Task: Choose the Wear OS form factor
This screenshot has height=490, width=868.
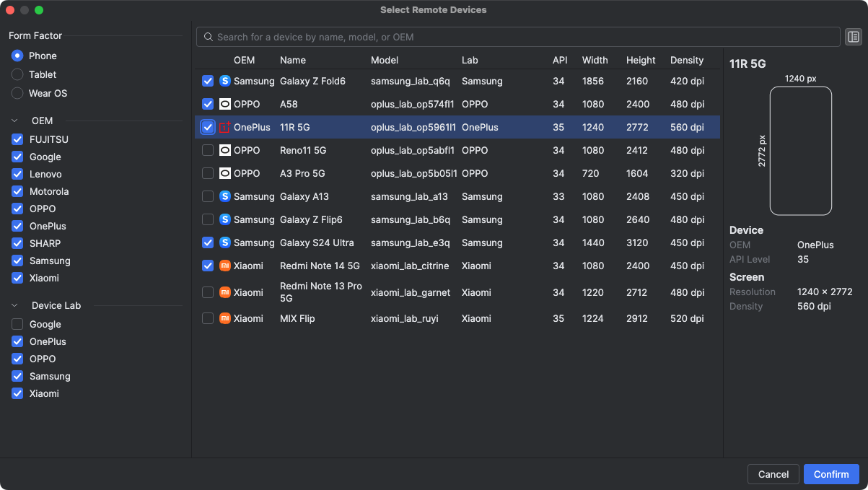Action: 17,93
